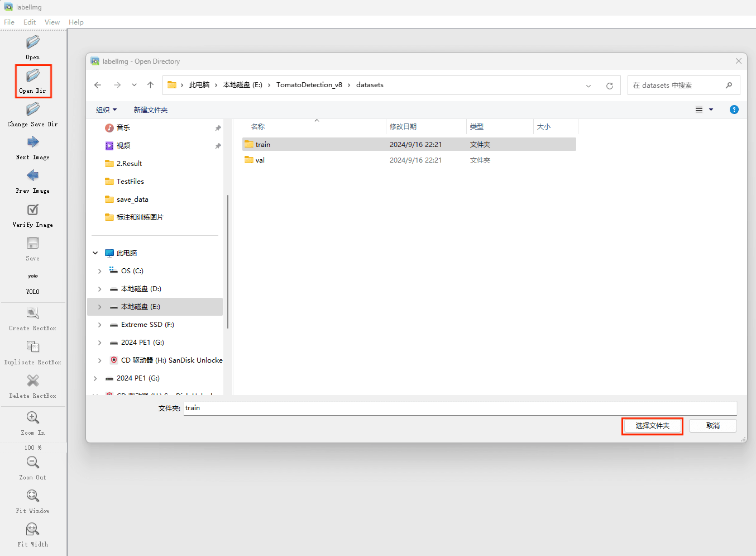Select the TestFiles folder in sidebar
The image size is (756, 556).
point(130,182)
